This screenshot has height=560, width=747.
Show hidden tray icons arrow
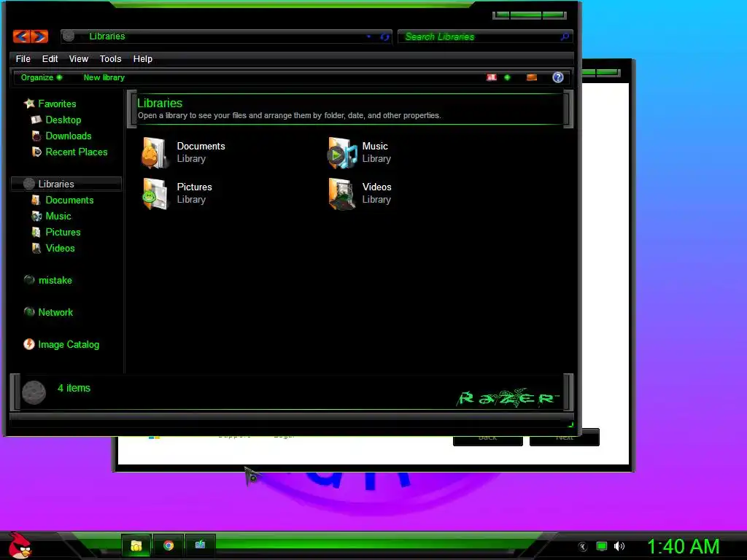(583, 547)
